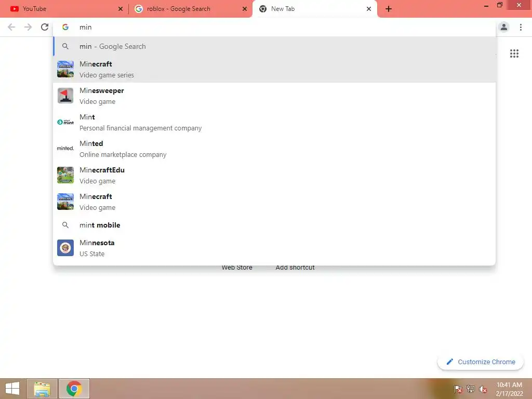The width and height of the screenshot is (532, 399).
Task: Choose 'min - Google Search' suggestion
Action: tap(274, 46)
